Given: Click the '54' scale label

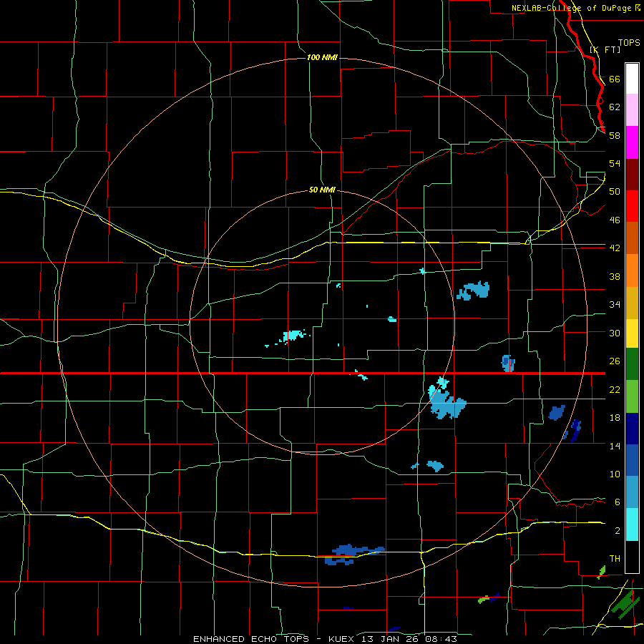Looking at the screenshot, I should (x=615, y=163).
